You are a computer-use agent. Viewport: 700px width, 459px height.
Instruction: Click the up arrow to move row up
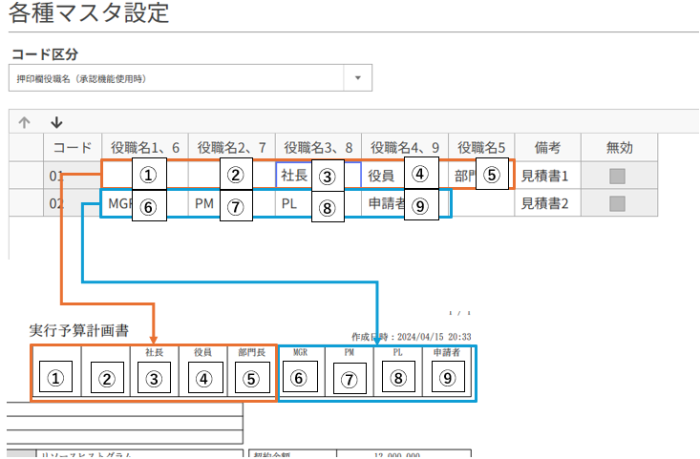[25, 122]
